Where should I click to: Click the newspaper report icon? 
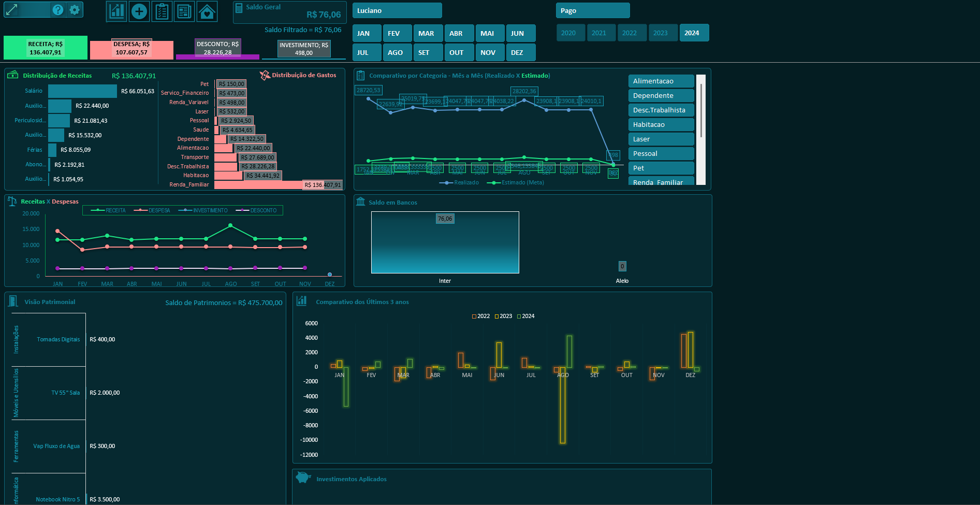tap(184, 11)
